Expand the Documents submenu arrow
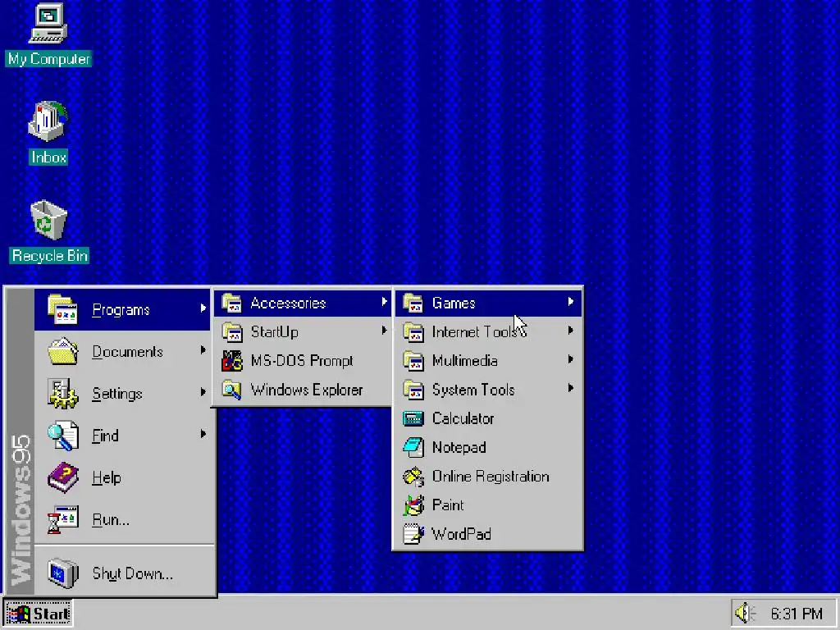This screenshot has height=630, width=840. coord(203,349)
